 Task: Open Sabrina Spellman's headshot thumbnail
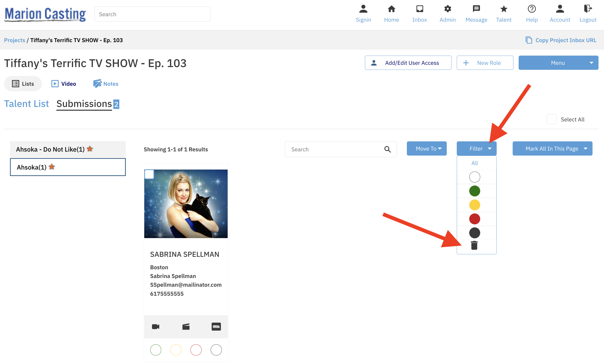point(186,204)
